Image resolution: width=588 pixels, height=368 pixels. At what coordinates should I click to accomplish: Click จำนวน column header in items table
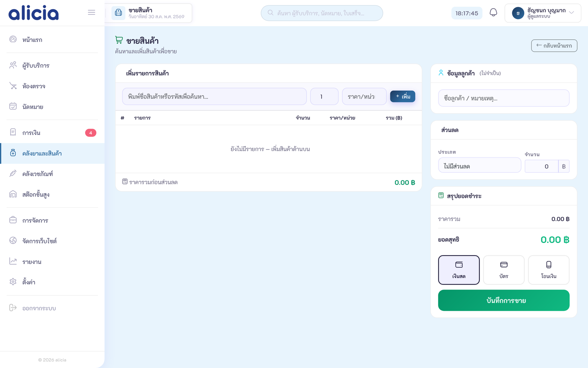[x=303, y=118]
